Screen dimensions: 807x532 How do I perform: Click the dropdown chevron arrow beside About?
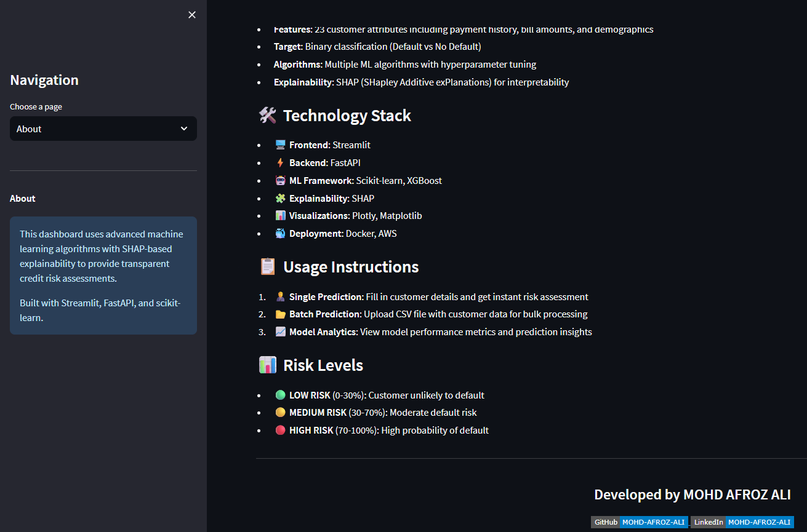(x=183, y=129)
